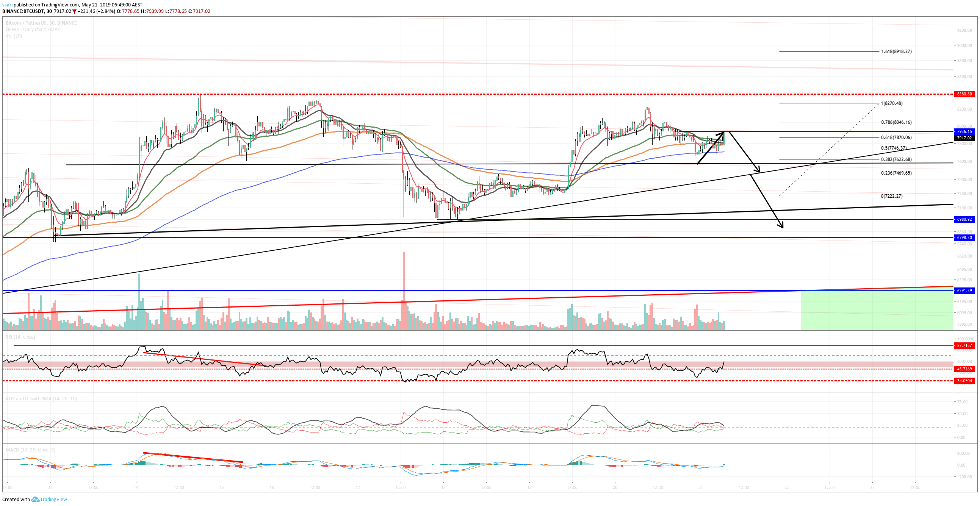This screenshot has height=506, width=980.
Task: Click the 8600.00 price axis value
Action: click(964, 77)
